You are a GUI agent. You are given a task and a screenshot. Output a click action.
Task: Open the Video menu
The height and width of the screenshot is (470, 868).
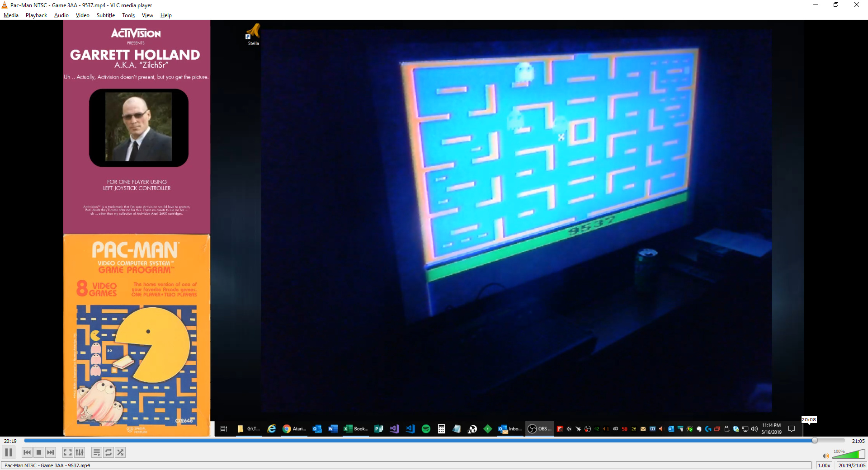click(82, 15)
